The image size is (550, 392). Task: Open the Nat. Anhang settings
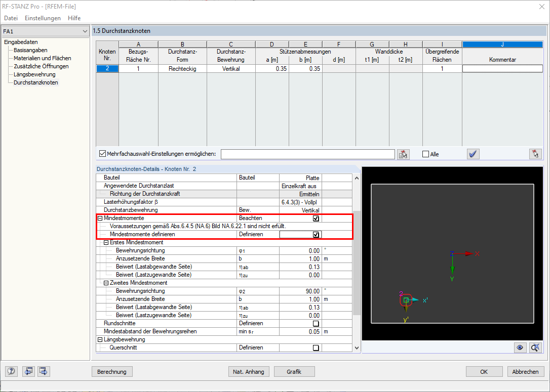(249, 371)
